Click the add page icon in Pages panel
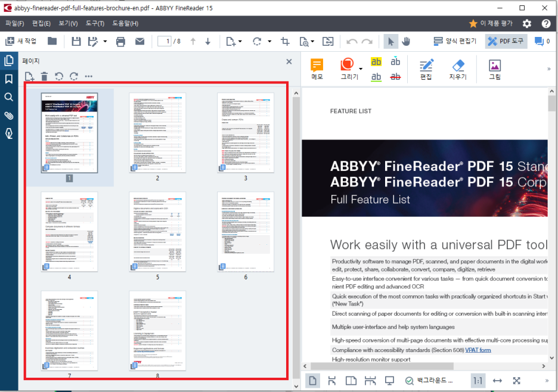Image resolution: width=558 pixels, height=392 pixels. [x=30, y=76]
